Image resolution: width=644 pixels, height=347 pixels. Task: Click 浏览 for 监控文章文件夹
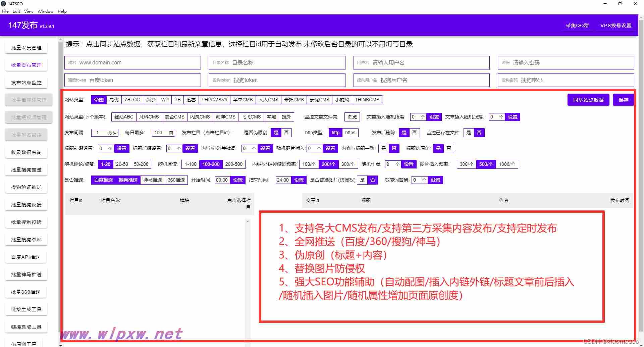[352, 117]
